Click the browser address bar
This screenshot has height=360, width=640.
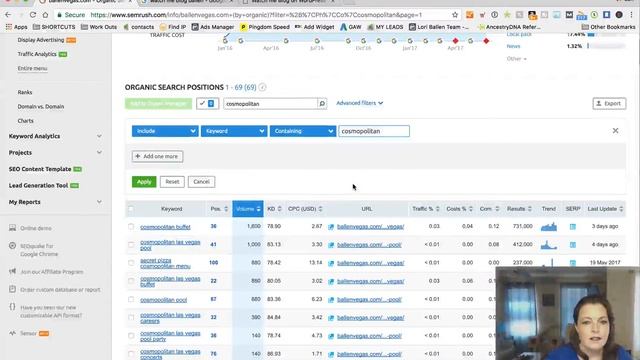[x=257, y=15]
